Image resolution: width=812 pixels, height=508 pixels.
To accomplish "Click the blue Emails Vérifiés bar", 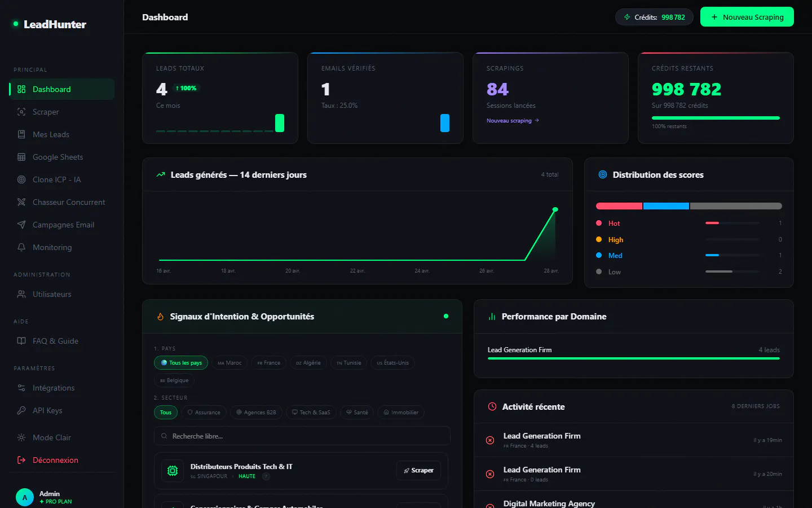I will click(x=445, y=123).
